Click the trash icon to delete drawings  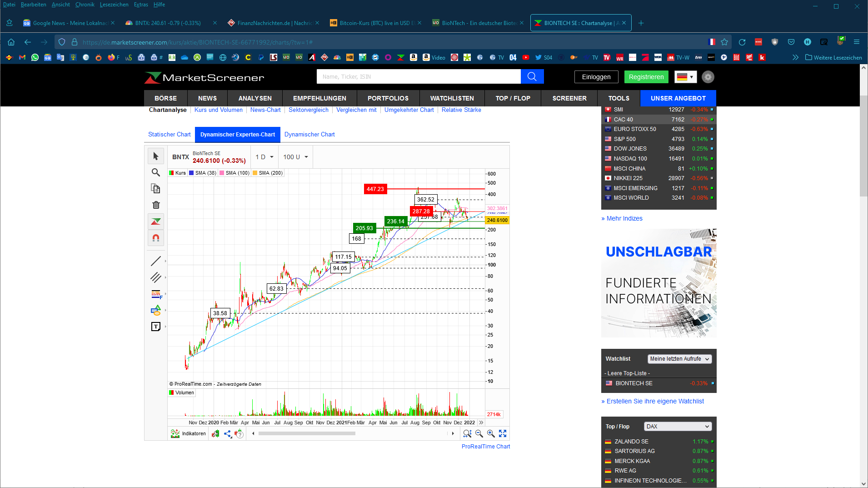point(156,205)
